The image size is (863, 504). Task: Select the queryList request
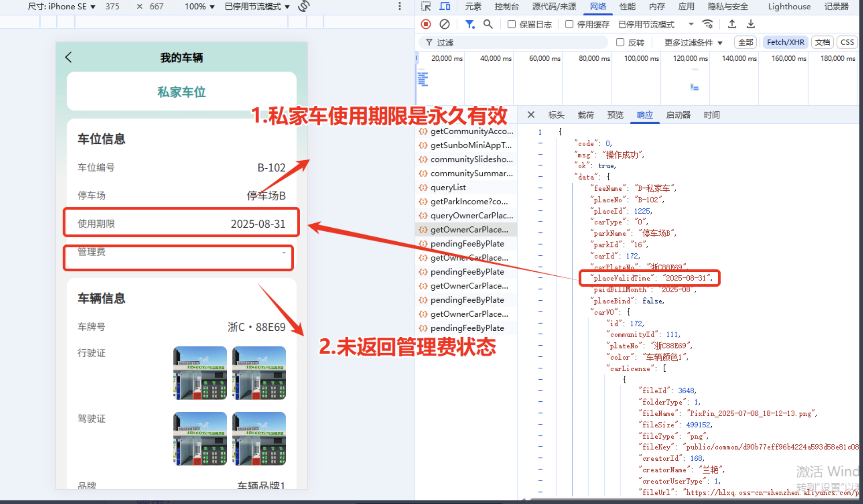coord(448,187)
